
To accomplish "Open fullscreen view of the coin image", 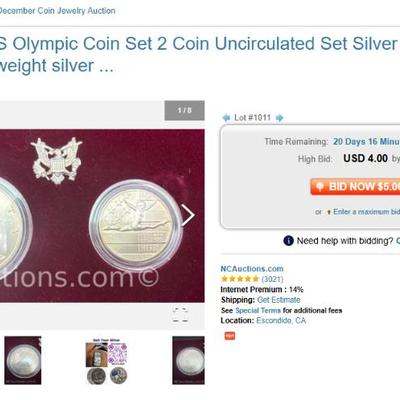I will 180,315.
